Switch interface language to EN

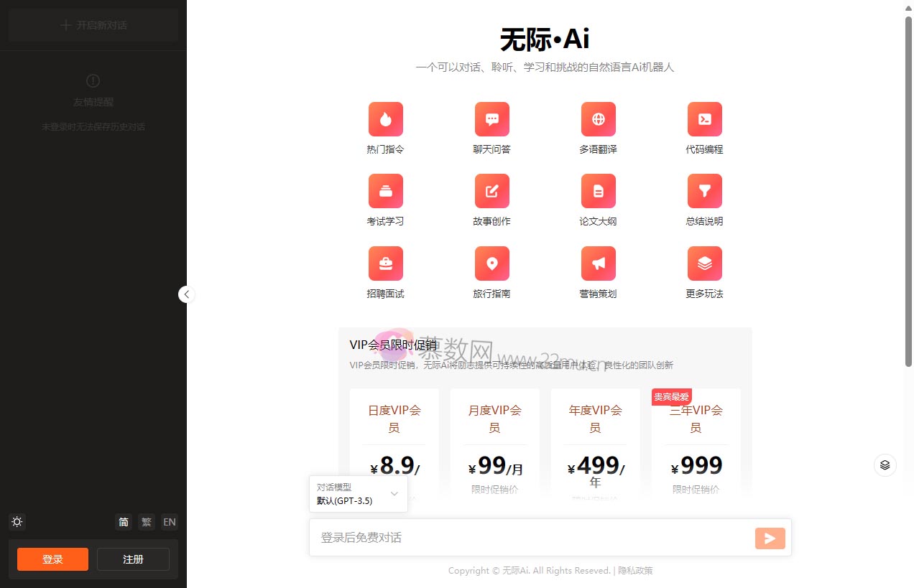[x=169, y=522]
